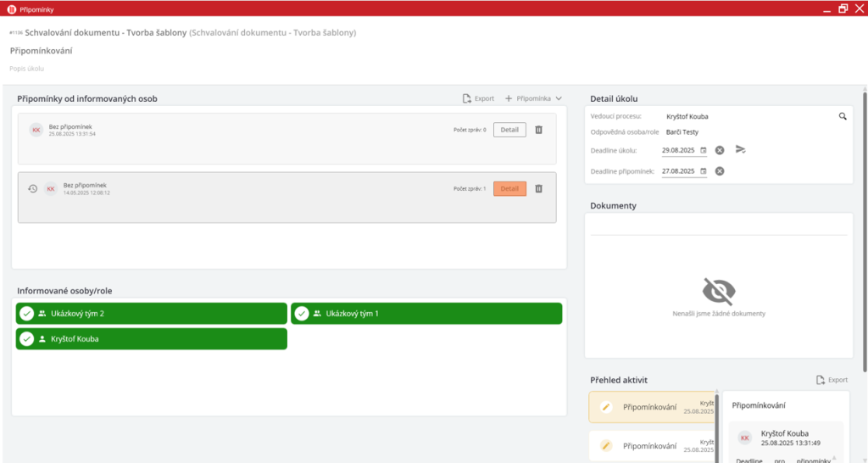Clear the Deadline úkolu date
Viewport: 868px width, 463px height.
[x=720, y=150]
